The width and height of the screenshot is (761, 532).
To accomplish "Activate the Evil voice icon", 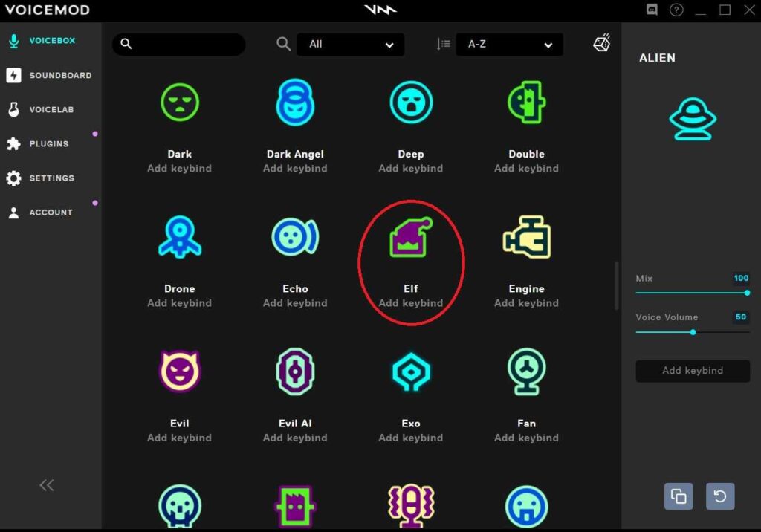I will click(x=179, y=372).
